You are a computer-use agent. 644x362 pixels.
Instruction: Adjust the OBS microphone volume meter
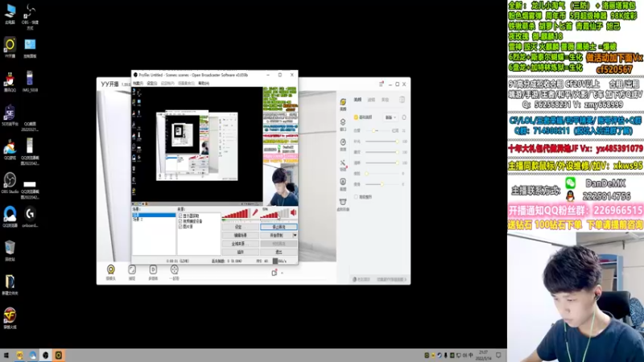[x=236, y=213]
